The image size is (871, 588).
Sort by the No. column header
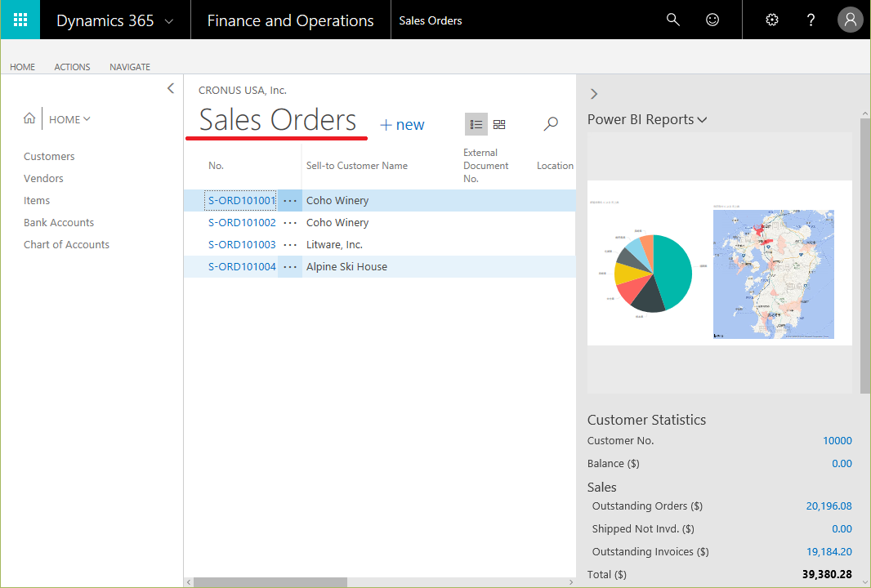216,166
